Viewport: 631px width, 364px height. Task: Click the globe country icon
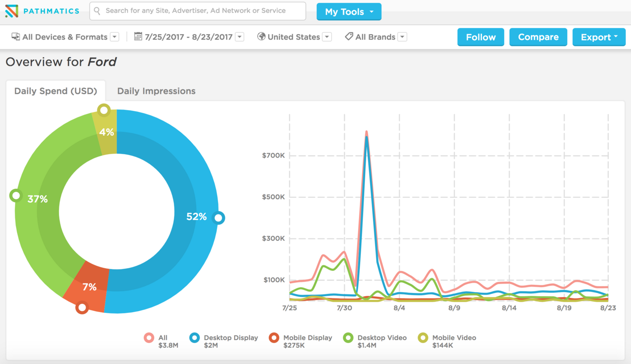(261, 36)
